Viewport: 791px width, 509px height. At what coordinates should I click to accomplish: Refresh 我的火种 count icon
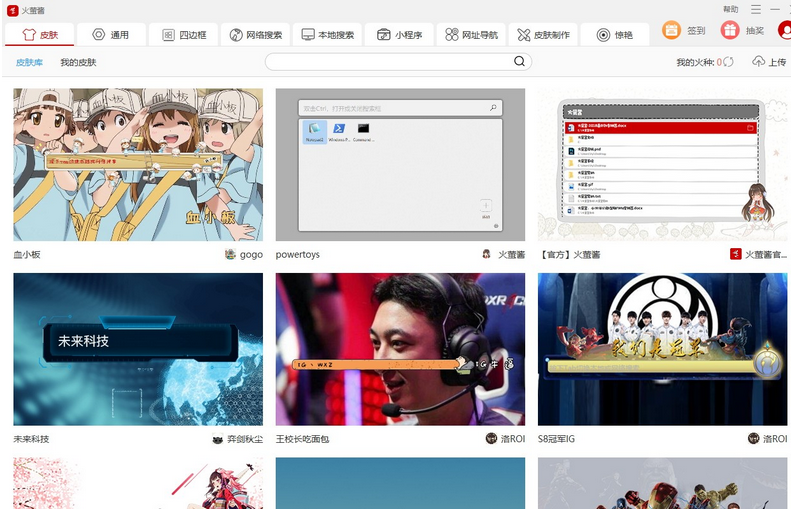point(728,62)
